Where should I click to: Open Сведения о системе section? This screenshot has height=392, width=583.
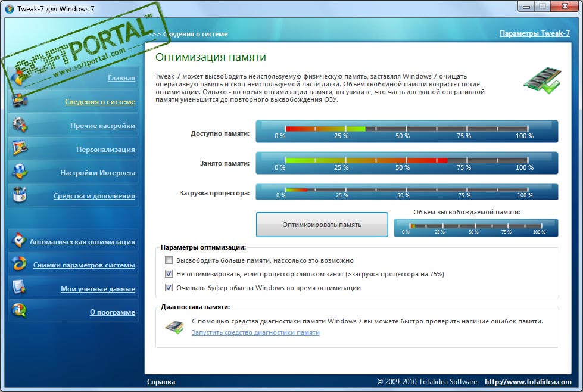[x=100, y=101]
